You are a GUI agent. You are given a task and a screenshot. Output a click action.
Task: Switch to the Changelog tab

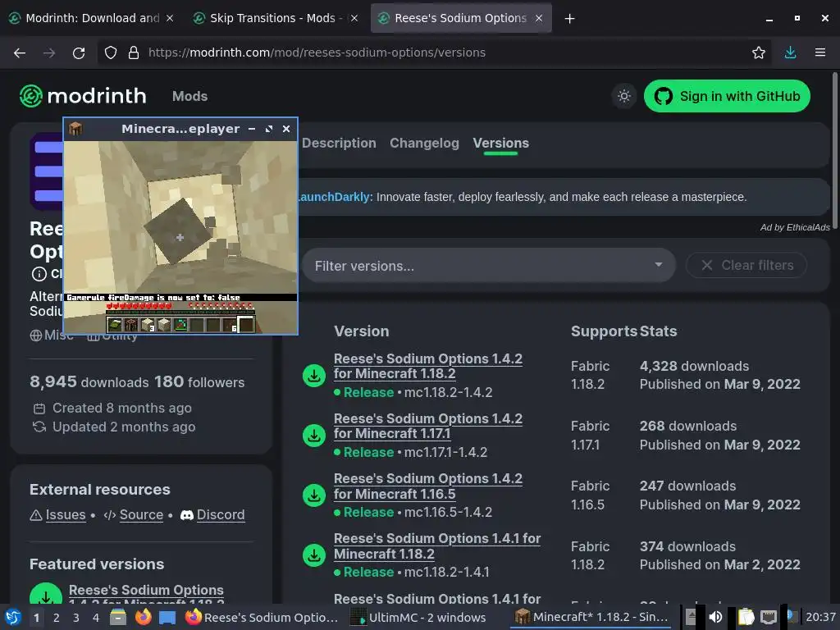(x=424, y=143)
